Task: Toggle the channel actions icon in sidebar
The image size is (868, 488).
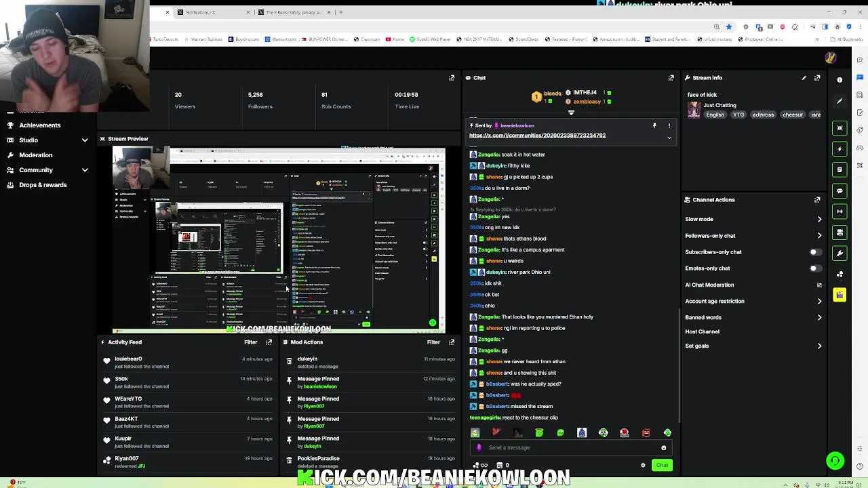Action: tap(840, 232)
